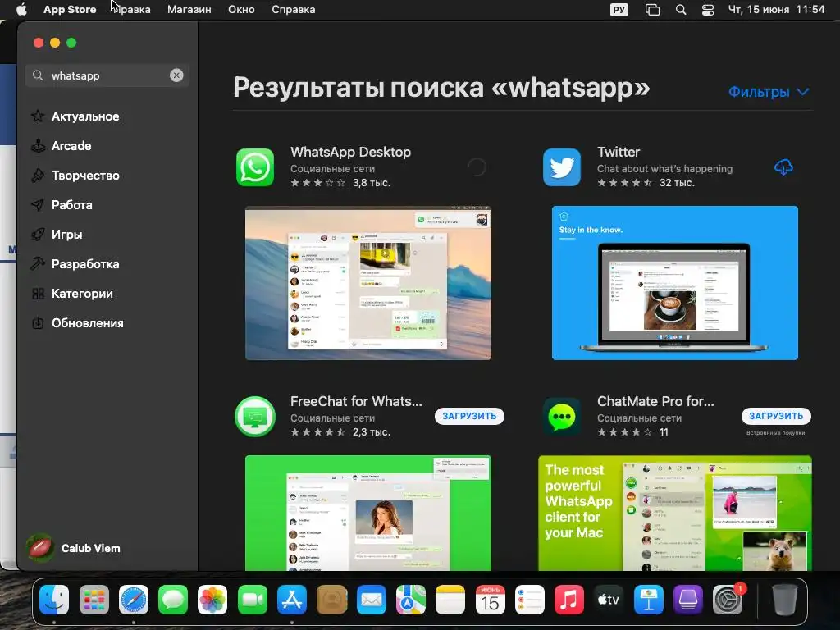Open Mail from the dock
The image size is (840, 630).
[x=372, y=600]
